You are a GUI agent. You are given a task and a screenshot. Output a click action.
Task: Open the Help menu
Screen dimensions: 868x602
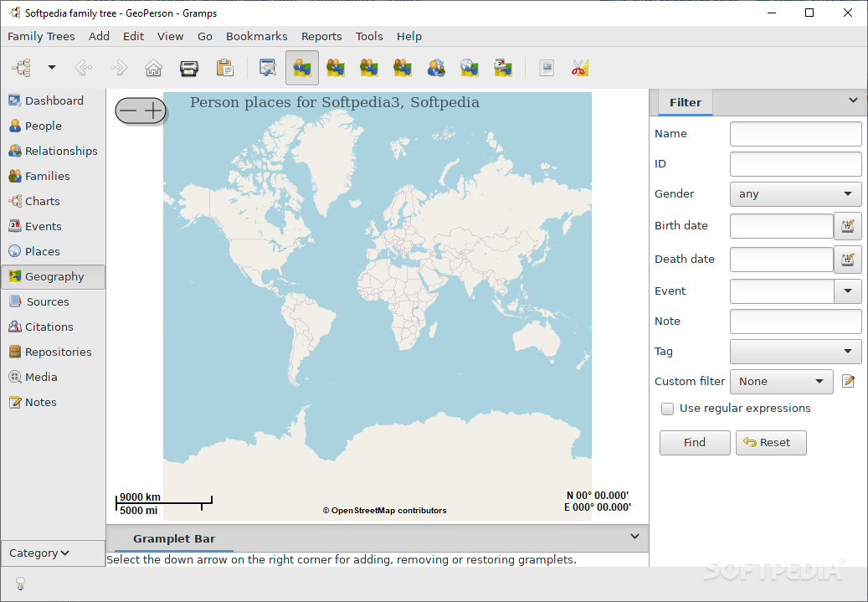coord(409,37)
